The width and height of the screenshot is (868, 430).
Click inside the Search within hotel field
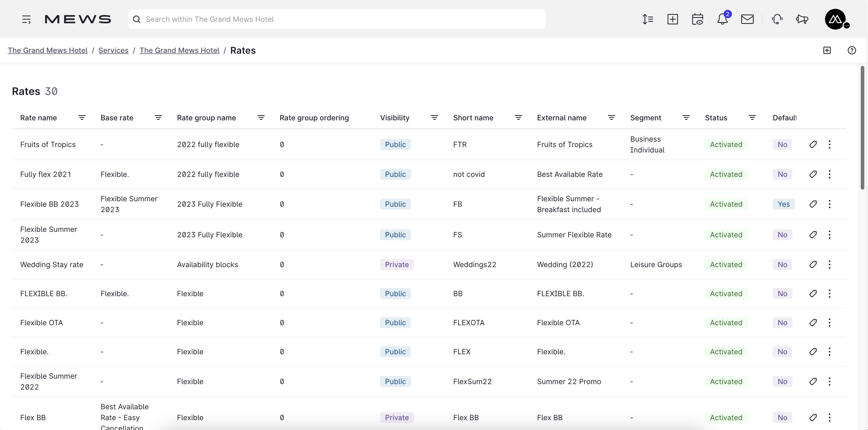click(337, 19)
